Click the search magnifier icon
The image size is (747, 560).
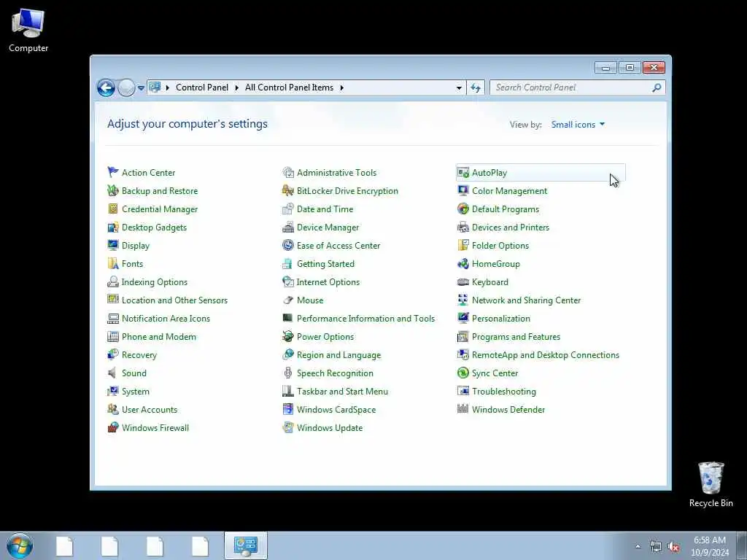[657, 87]
